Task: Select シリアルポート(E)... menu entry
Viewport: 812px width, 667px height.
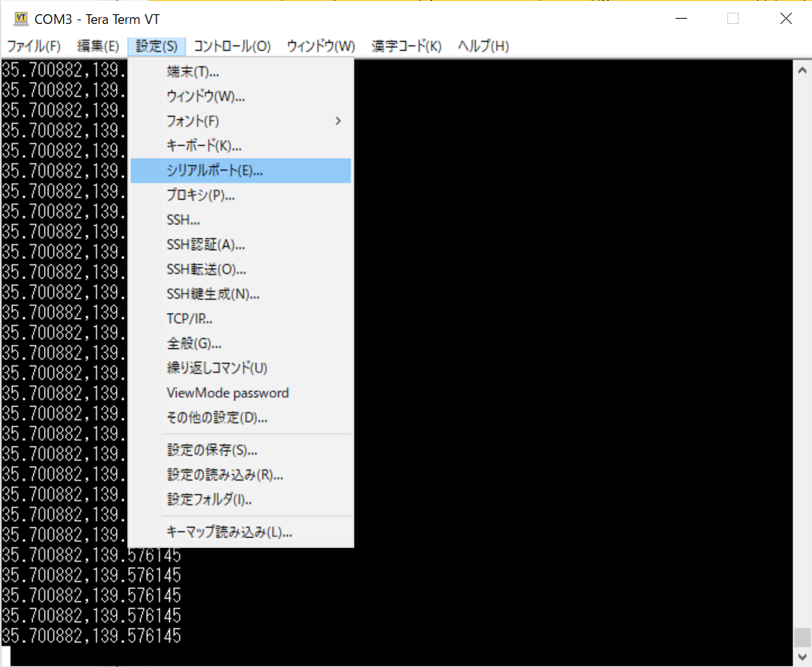Action: tap(215, 171)
